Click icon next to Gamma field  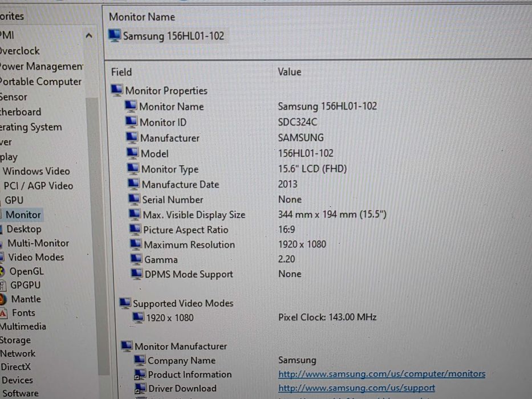[x=136, y=259]
